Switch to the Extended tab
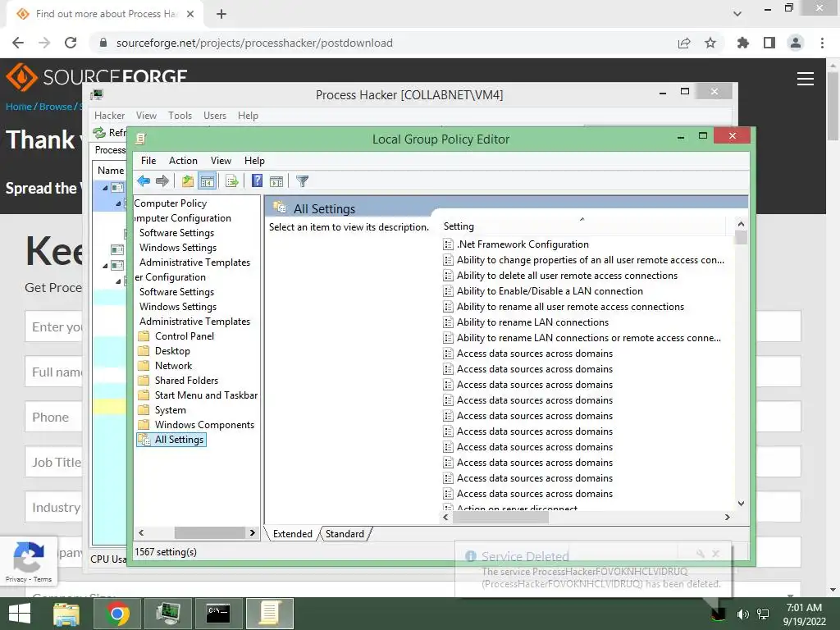 click(293, 533)
